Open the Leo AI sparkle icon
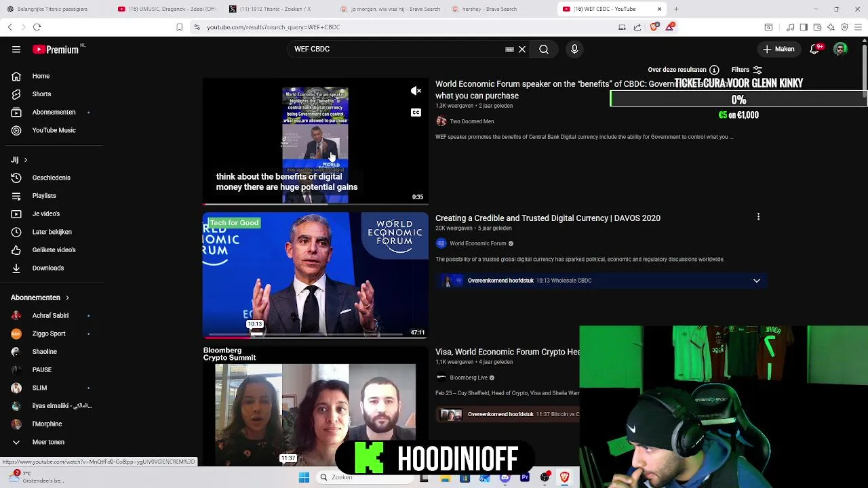Image resolution: width=868 pixels, height=488 pixels. [831, 27]
